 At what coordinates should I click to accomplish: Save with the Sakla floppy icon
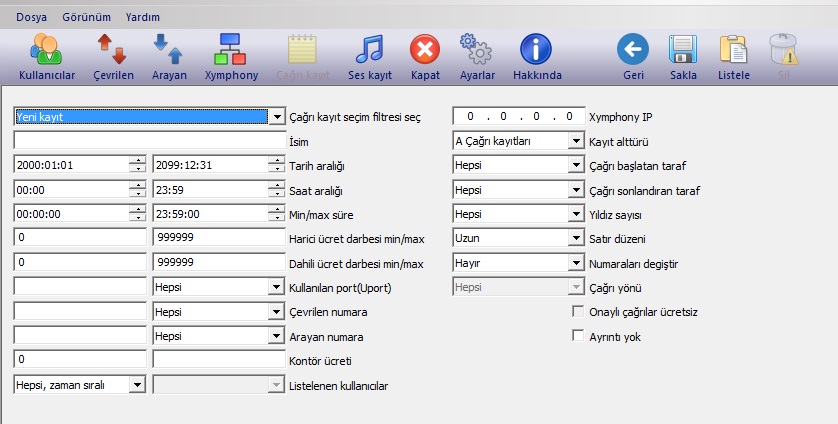(x=683, y=50)
